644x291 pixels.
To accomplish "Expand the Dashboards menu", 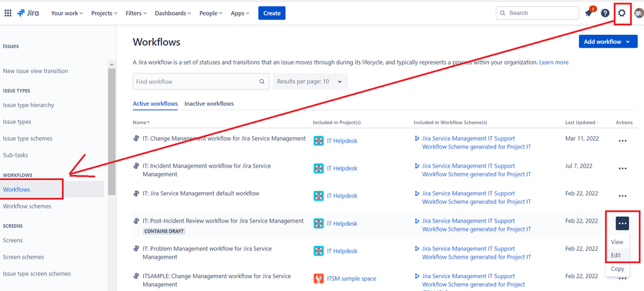I will pyautogui.click(x=174, y=13).
